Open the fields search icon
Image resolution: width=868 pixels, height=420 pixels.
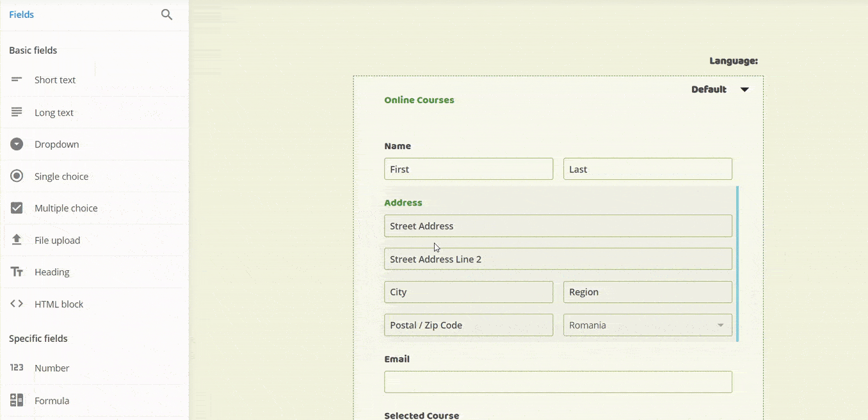point(166,15)
